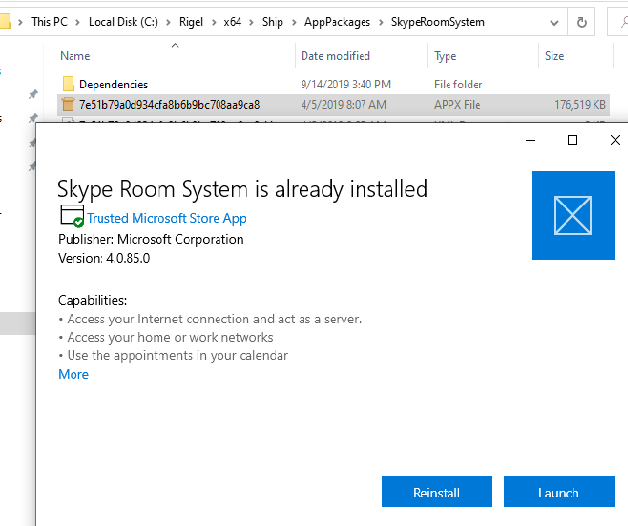Sort files by Date modified column
The image size is (628, 526).
tap(335, 56)
